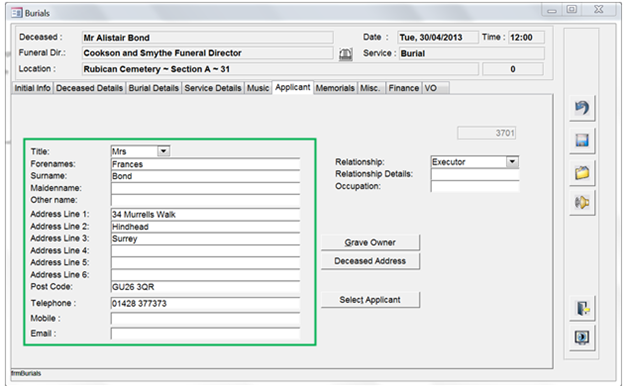This screenshot has height=386, width=623.
Task: Click the Cookson and Smythe Funeral Director field
Action: (207, 53)
